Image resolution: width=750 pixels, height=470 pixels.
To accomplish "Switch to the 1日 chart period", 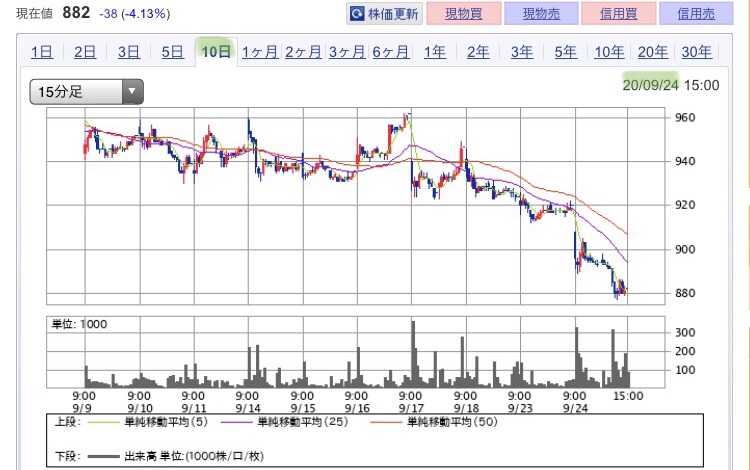I will (x=42, y=52).
